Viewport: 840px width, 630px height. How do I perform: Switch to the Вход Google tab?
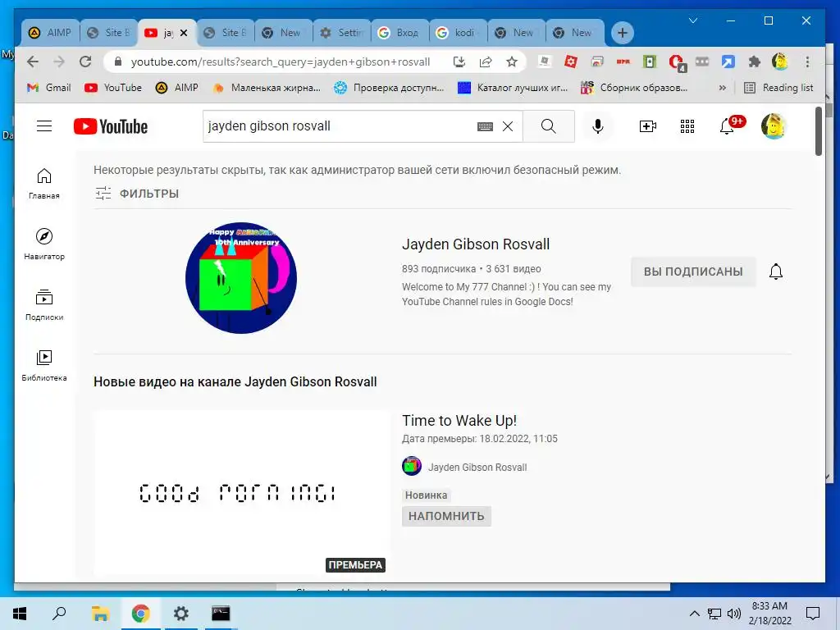pos(400,33)
